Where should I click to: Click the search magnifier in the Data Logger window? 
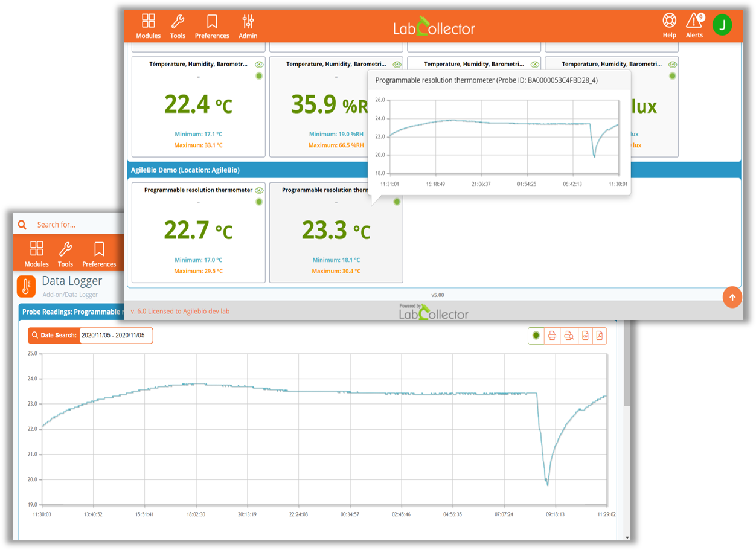point(22,225)
